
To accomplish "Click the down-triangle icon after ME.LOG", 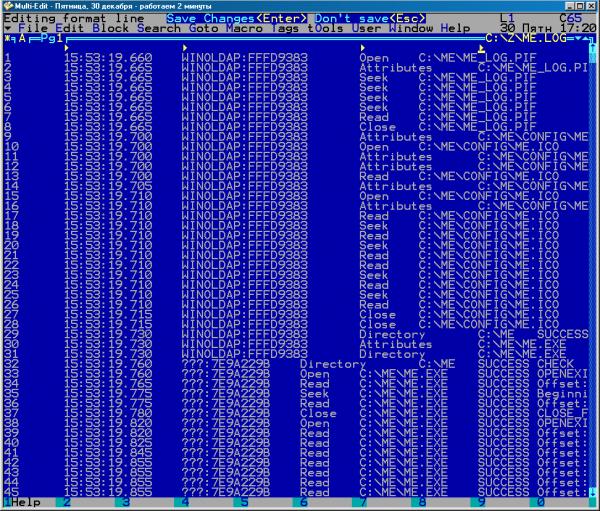I will 578,38.
